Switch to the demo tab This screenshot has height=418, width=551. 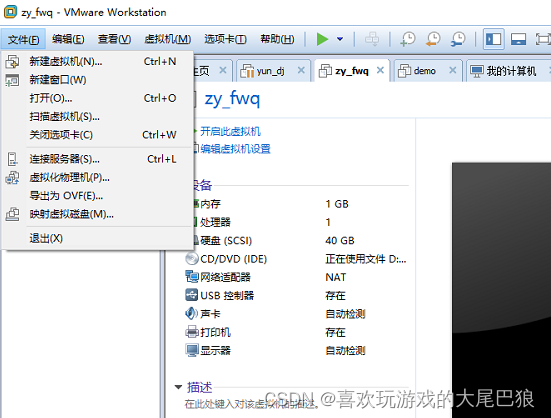(428, 71)
